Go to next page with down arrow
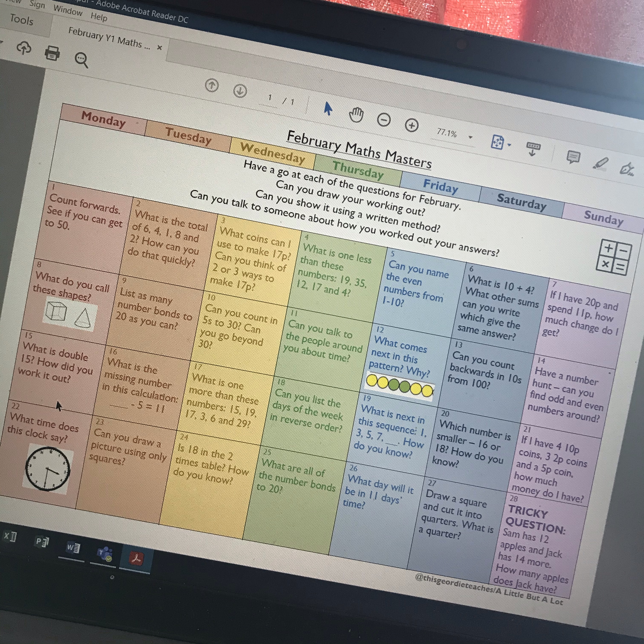 240,91
